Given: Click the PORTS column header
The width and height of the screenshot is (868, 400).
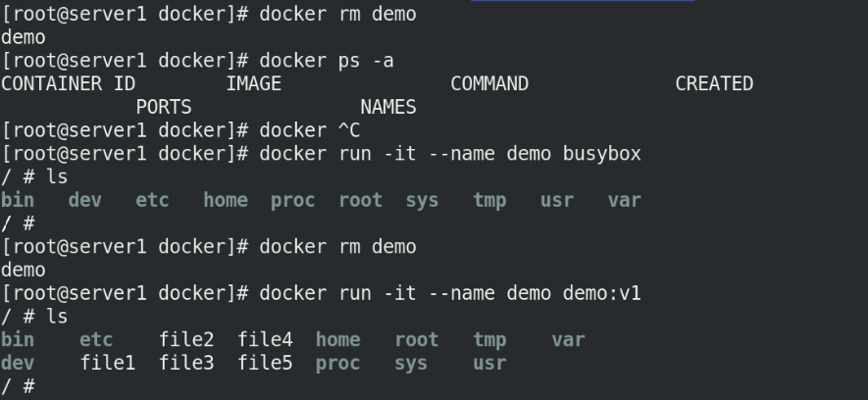Looking at the screenshot, I should coord(164,107).
